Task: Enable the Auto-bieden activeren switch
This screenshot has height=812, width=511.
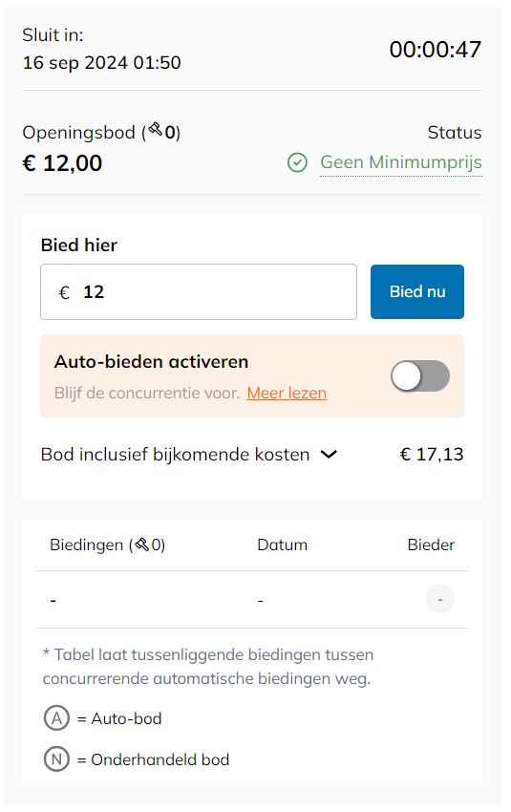Action: pyautogui.click(x=420, y=376)
